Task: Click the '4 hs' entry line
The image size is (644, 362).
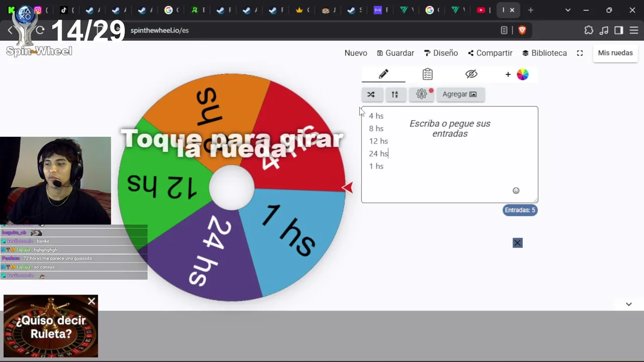Action: 376,116
